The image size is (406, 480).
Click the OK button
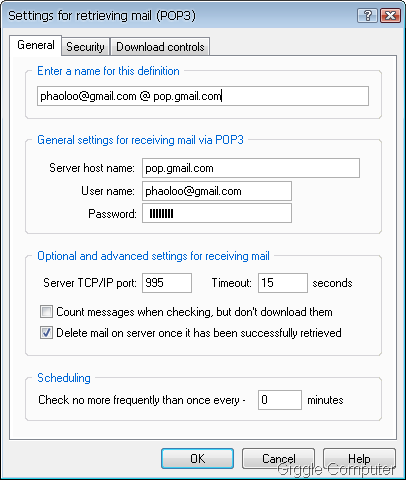[x=197, y=459]
